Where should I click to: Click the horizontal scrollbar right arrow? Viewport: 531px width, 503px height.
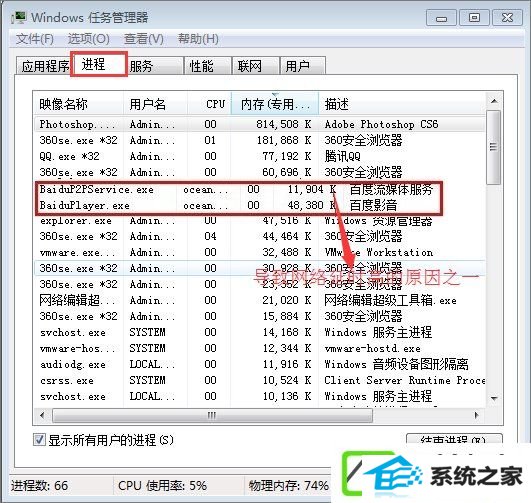coord(477,415)
